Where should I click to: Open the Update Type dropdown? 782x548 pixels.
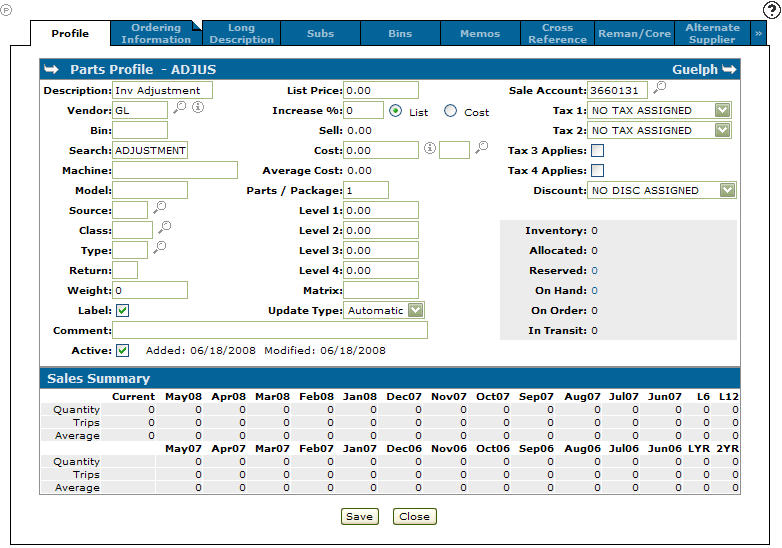tap(415, 310)
